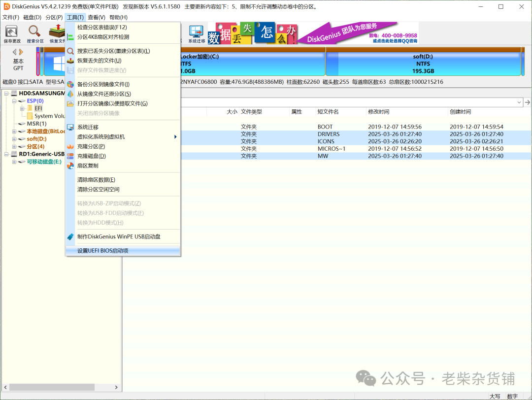
Task: Choose 检查分区表错误(F12) menu entry
Action: (x=123, y=28)
